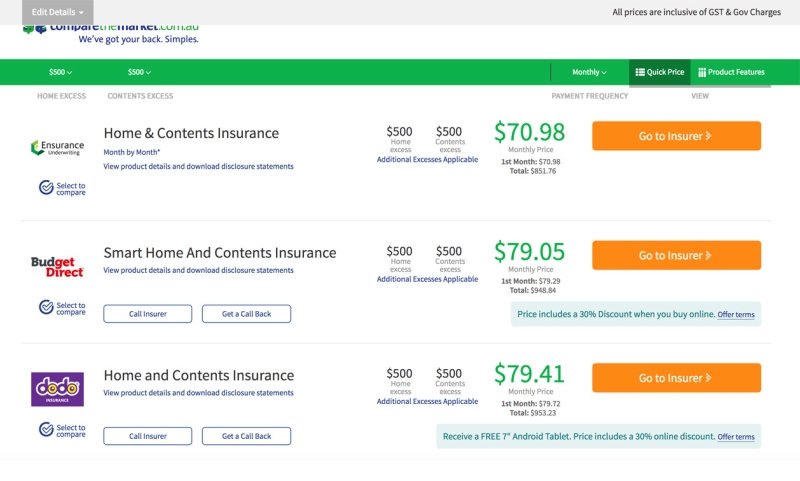Expand the Contents Excess $500 dropdown
This screenshot has height=481, width=800.
click(x=139, y=72)
